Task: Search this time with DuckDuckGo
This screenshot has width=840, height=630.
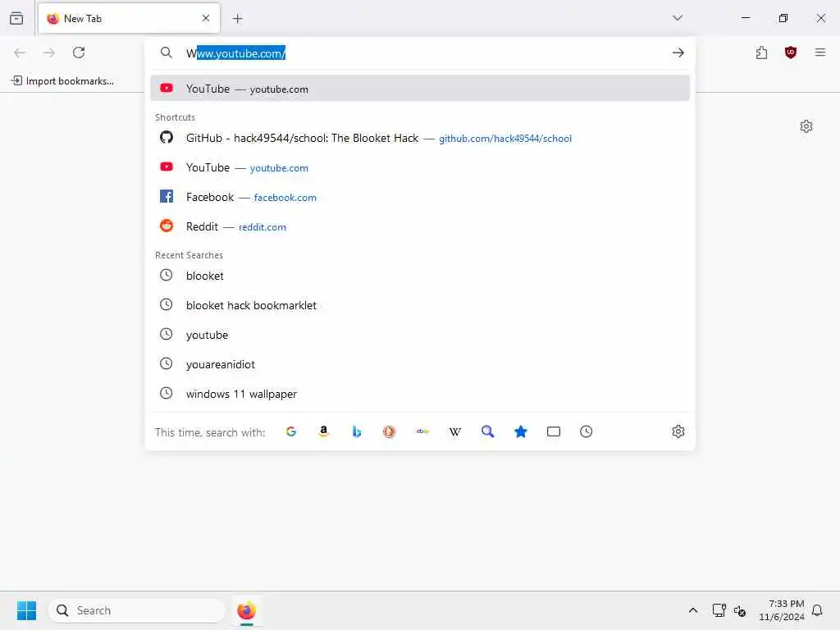Action: point(389,431)
